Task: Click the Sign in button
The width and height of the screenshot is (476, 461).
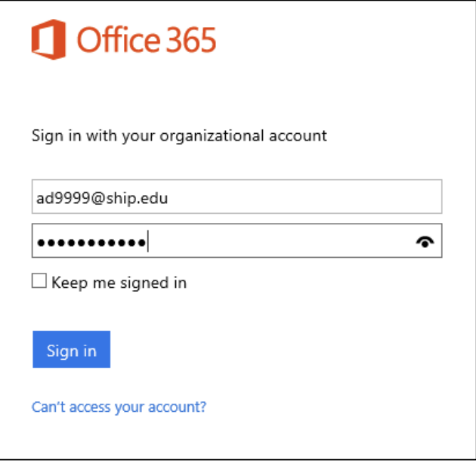Action: point(72,349)
